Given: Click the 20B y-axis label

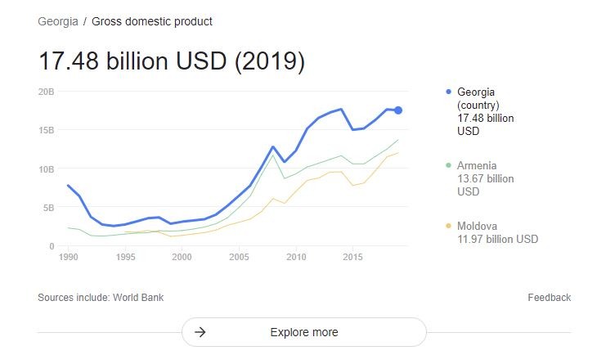Looking at the screenshot, I should [46, 92].
